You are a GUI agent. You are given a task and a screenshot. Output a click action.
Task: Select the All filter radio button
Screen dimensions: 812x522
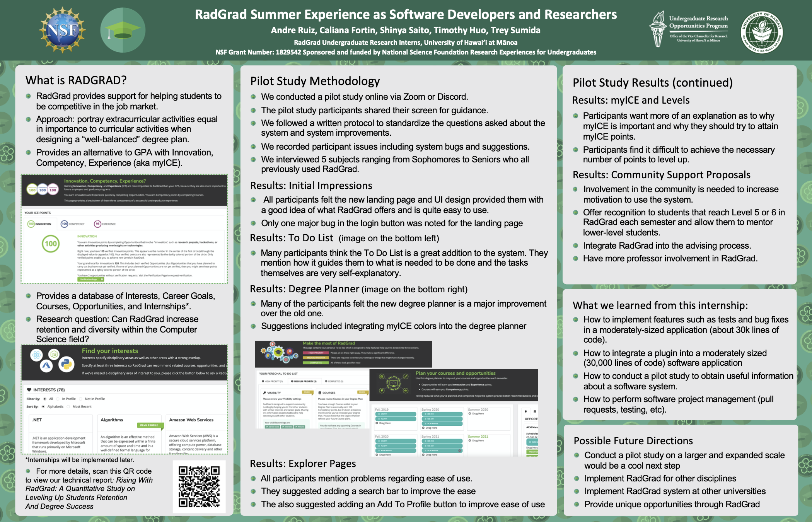click(45, 399)
